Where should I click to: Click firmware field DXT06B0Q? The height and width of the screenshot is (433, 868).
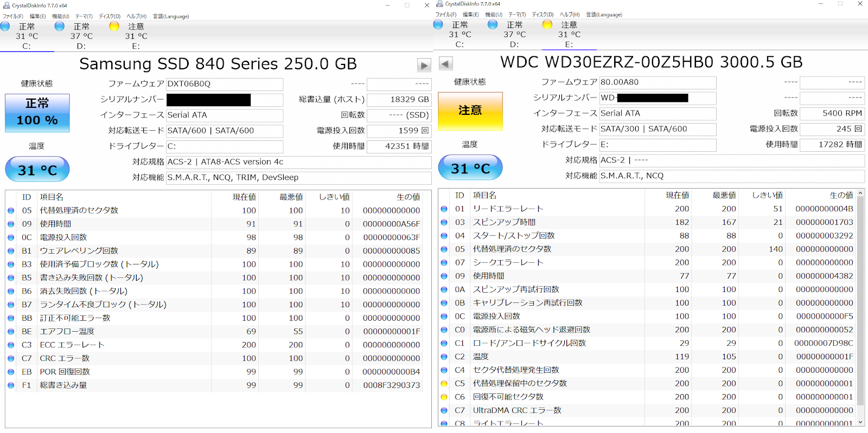pyautogui.click(x=225, y=84)
